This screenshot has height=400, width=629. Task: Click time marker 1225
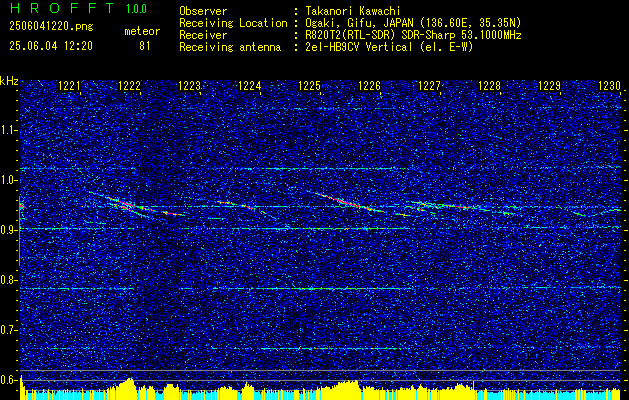310,85
